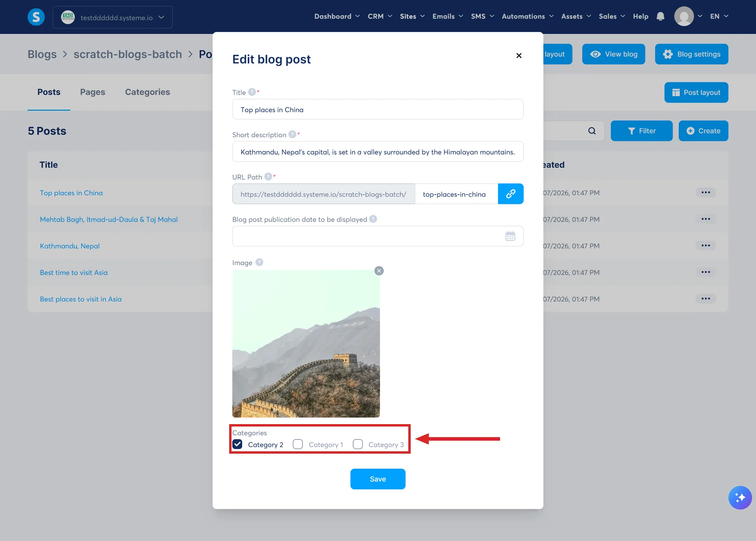This screenshot has height=541, width=756.
Task: Expand the Dashboard menu
Action: click(x=337, y=17)
